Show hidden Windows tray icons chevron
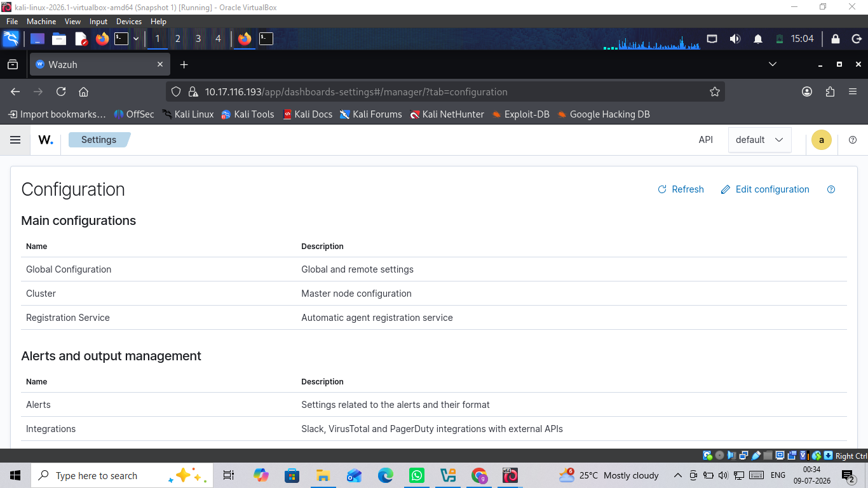Image resolution: width=868 pixels, height=488 pixels. [x=677, y=475]
